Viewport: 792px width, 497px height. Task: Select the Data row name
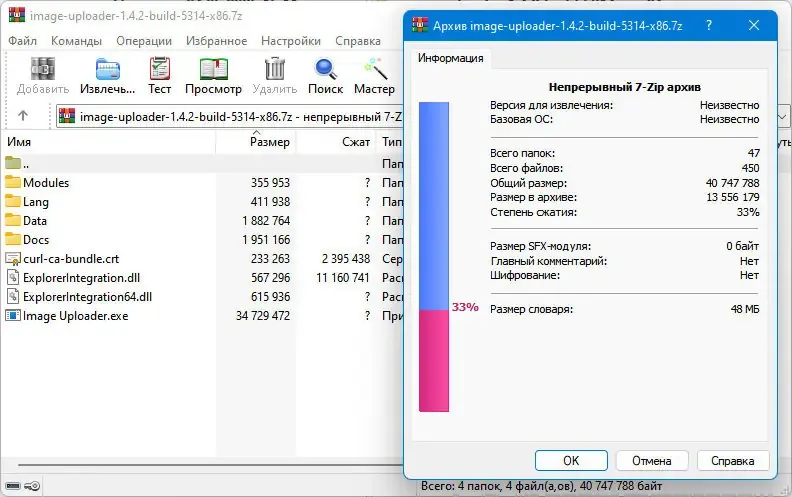[35, 221]
